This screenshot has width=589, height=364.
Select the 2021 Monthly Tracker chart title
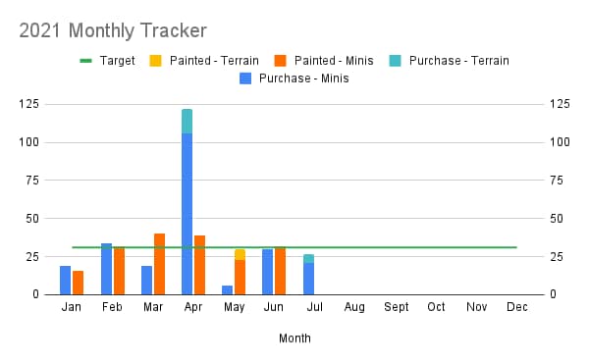pos(113,30)
